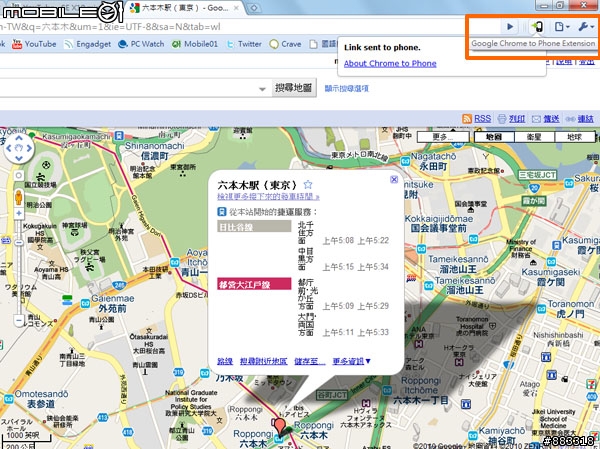
Task: Select the 日比谷線 line label
Action: (x=254, y=227)
